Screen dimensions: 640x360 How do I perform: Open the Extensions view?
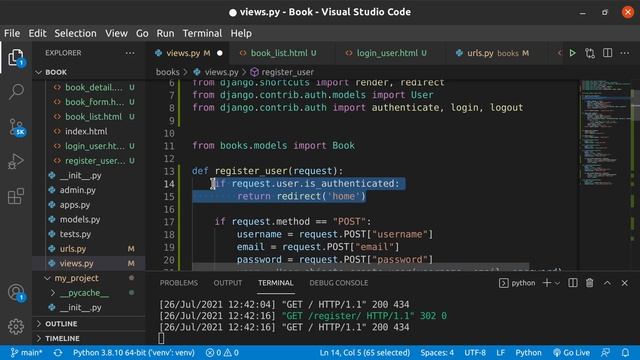click(x=16, y=196)
